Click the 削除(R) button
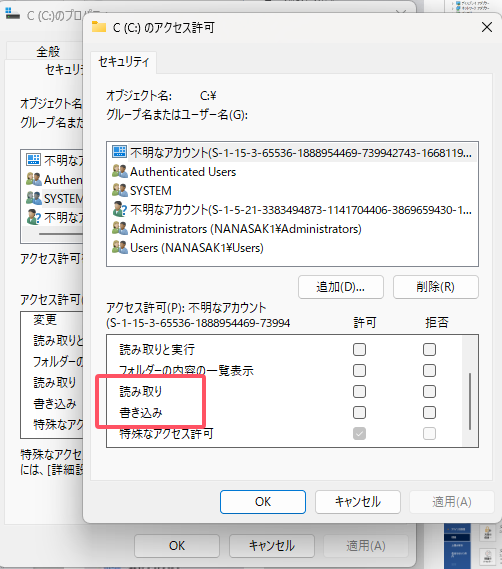Screen dimensions: 502x569 coord(436,287)
